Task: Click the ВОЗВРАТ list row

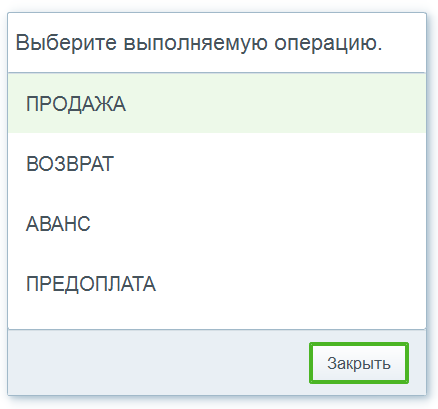Action: [x=217, y=163]
